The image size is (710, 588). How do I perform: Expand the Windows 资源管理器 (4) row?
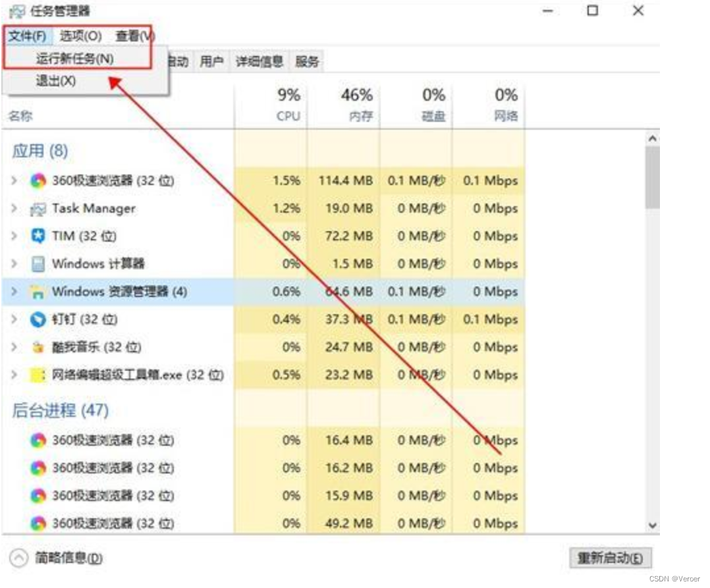coord(14,292)
